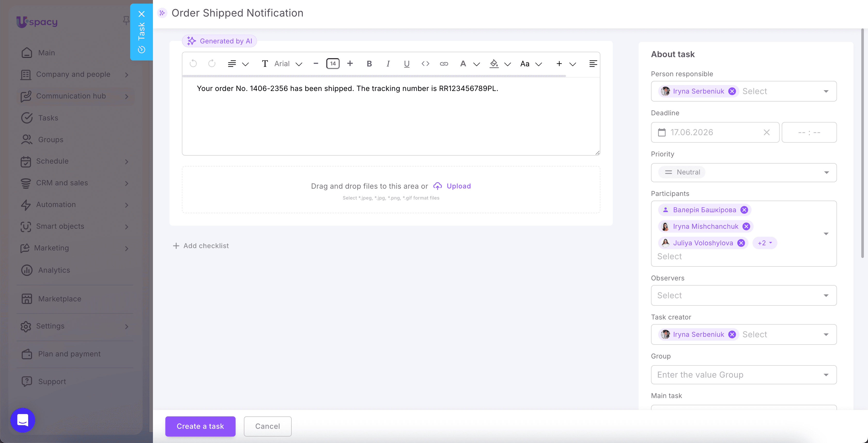Image resolution: width=868 pixels, height=443 pixels.
Task: Open the Priority dropdown showing Neutral
Action: point(744,173)
